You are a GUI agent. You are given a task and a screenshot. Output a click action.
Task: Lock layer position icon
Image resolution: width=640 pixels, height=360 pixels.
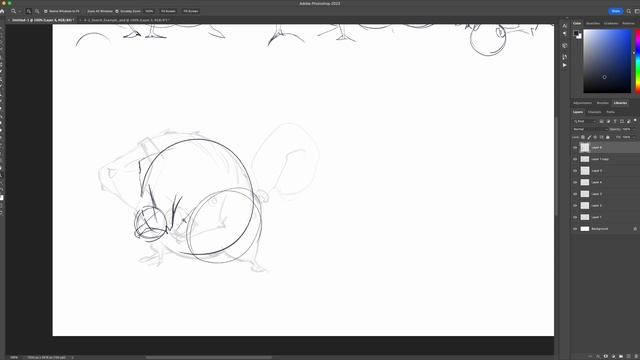(595, 137)
